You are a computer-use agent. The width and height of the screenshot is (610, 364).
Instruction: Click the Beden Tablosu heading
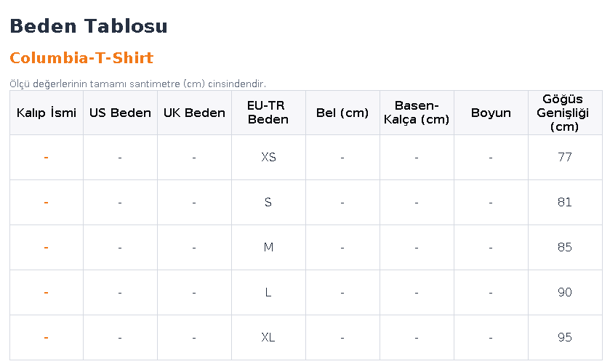[89, 26]
